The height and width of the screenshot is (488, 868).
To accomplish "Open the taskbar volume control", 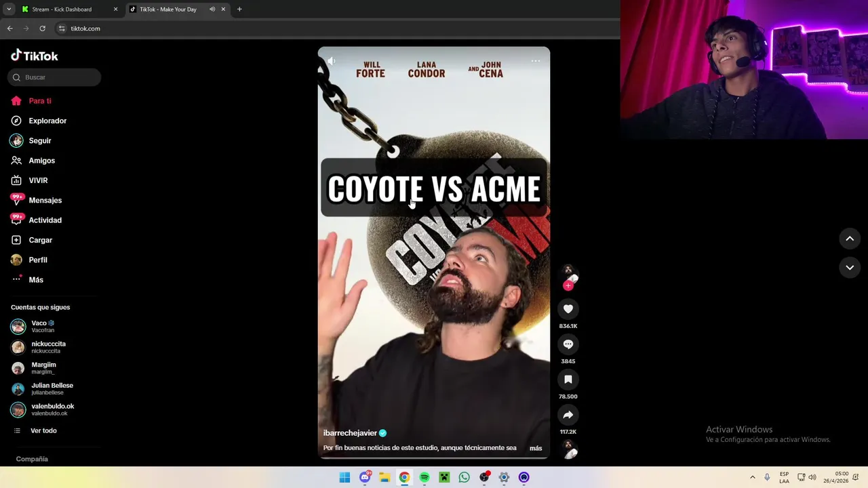I will tap(812, 477).
